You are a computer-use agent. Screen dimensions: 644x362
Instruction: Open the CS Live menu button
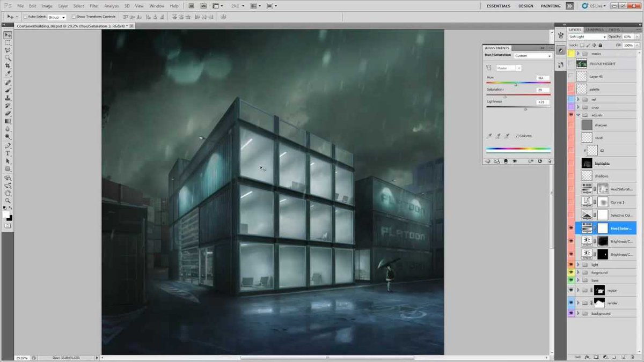coord(594,6)
